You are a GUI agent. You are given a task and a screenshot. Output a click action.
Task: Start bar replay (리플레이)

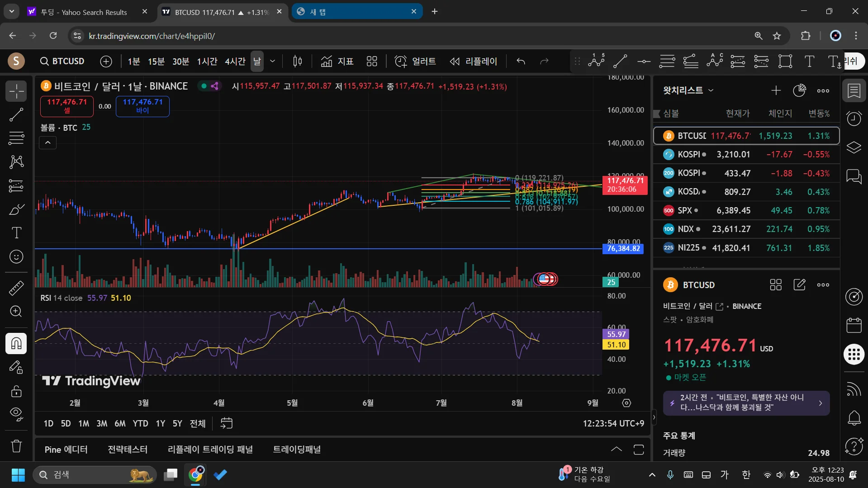pos(474,62)
